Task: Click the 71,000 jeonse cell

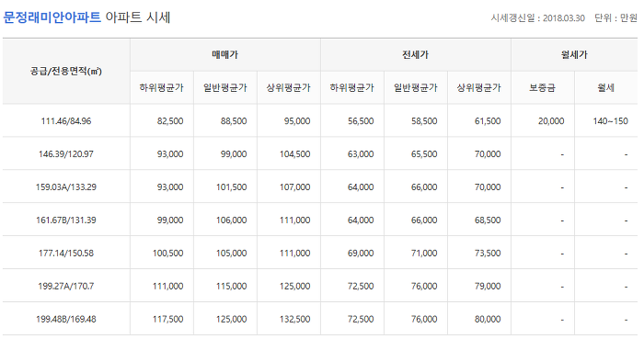Action: pyautogui.click(x=424, y=253)
